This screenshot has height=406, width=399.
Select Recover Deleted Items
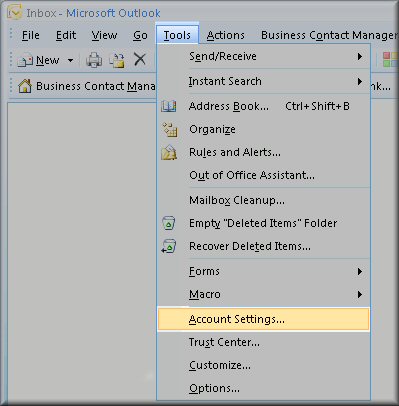click(x=263, y=246)
